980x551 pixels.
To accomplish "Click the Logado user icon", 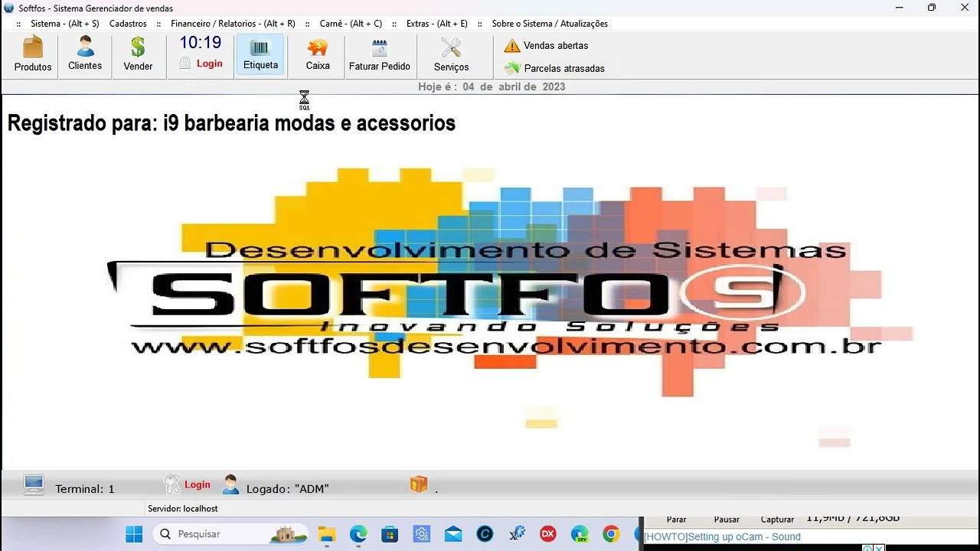I will 230,484.
